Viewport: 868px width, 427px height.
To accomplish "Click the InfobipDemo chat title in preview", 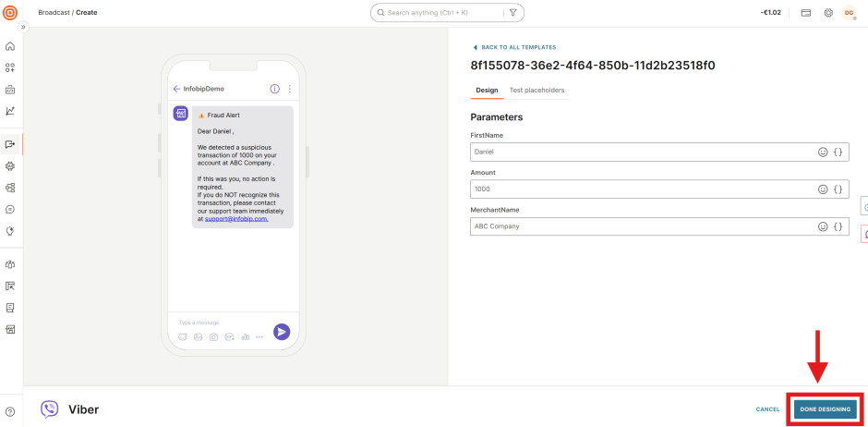I will click(x=204, y=89).
